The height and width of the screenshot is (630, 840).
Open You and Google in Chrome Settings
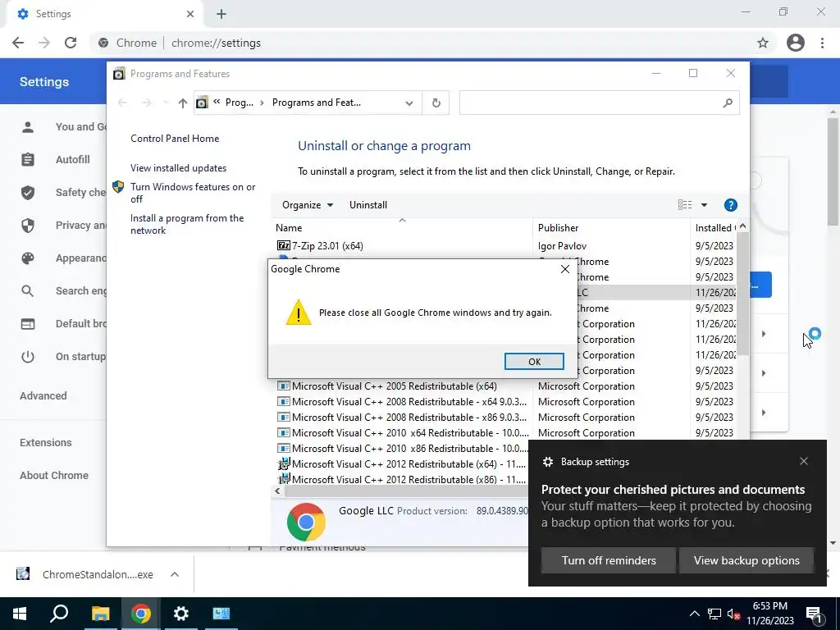click(x=80, y=127)
